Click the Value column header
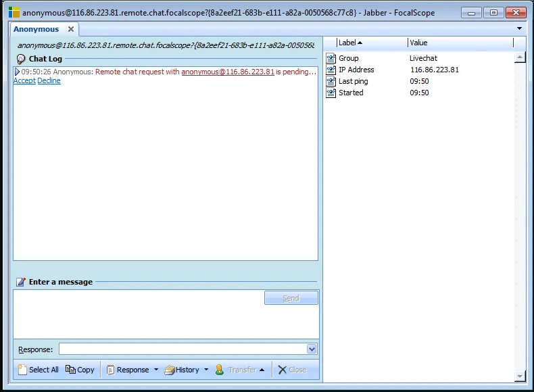 point(460,43)
